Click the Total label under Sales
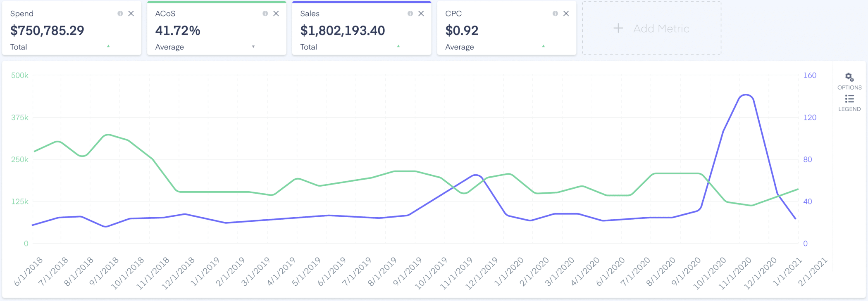868x301 pixels. pos(309,47)
